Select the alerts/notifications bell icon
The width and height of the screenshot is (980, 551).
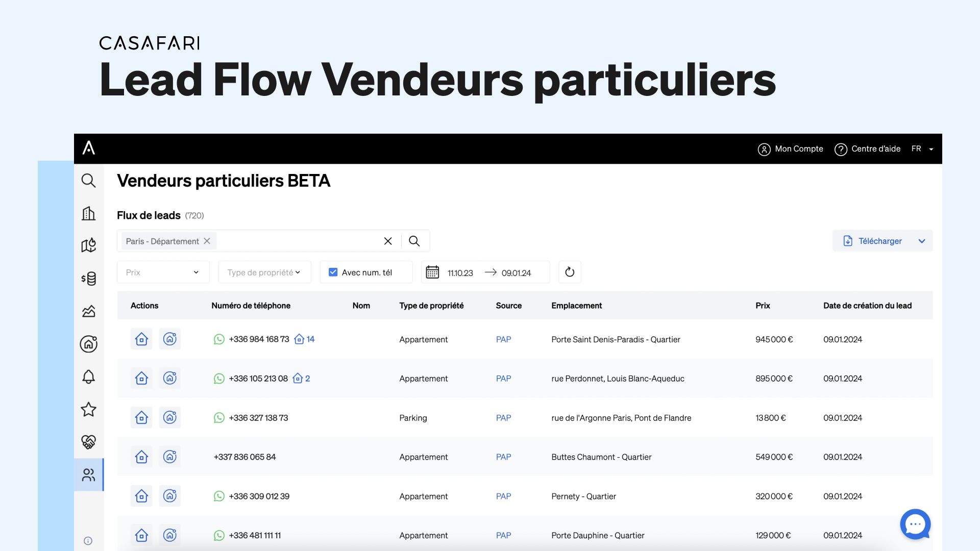[x=88, y=377]
